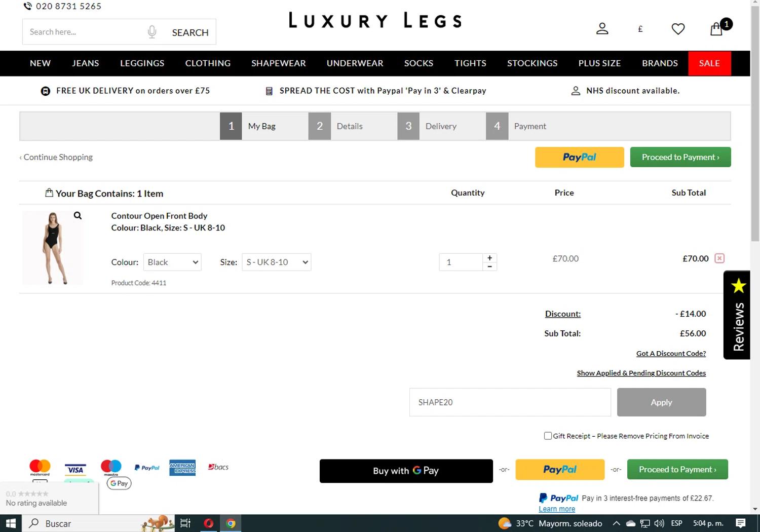Open the CLOTHING menu

coord(208,63)
